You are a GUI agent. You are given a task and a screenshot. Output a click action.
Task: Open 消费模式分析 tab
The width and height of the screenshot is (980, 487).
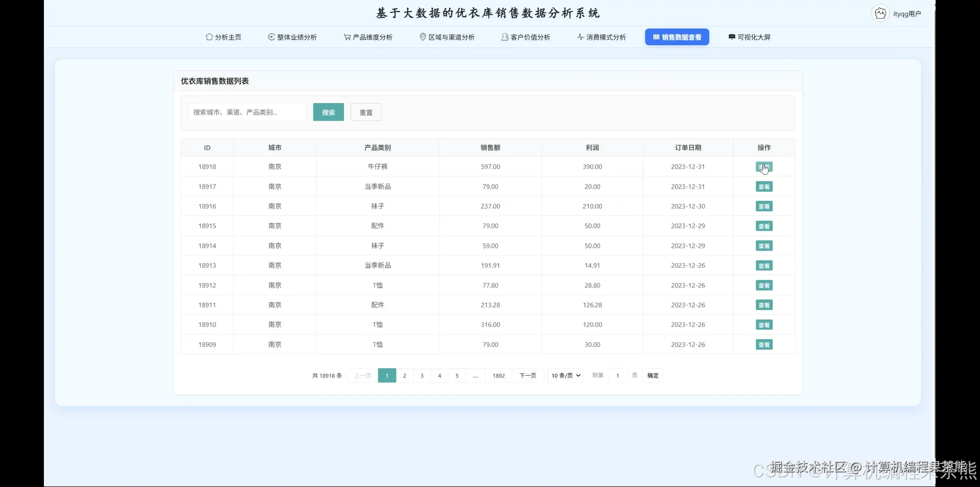(601, 37)
